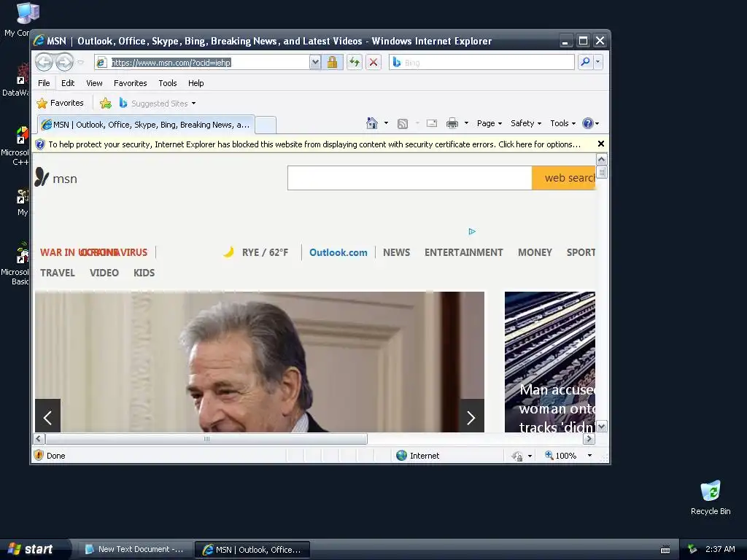Open the zoom level dropdown arrow
The image size is (747, 560).
[x=589, y=456]
